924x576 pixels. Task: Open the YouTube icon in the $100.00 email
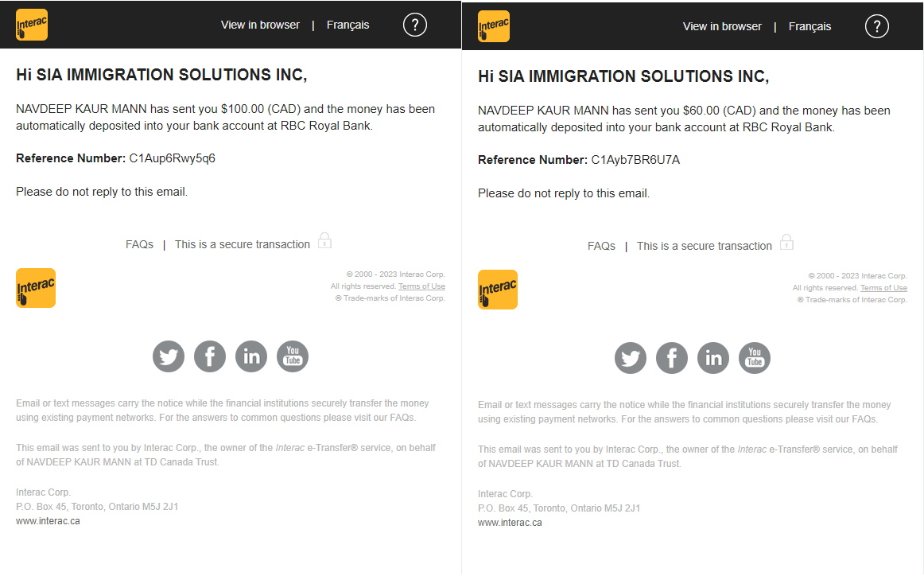coord(293,356)
